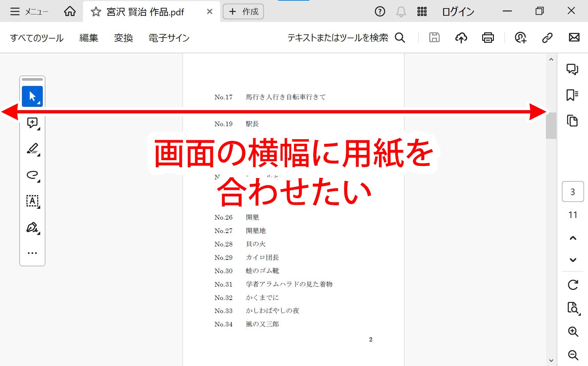Choose the selection arrow tool

(32, 96)
